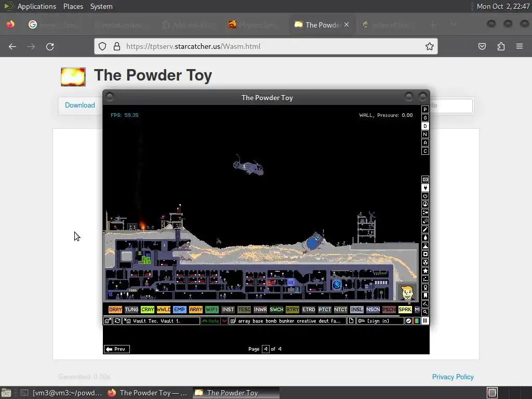Toggle the N display mode button
Viewport: 532px width, 399px height.
coord(425,135)
